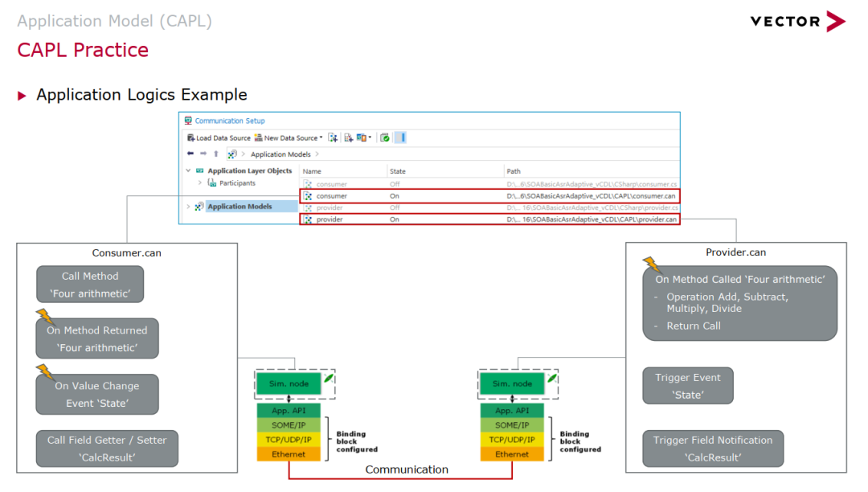Click the New Data Source icon
868x492 pixels.
pyautogui.click(x=259, y=137)
